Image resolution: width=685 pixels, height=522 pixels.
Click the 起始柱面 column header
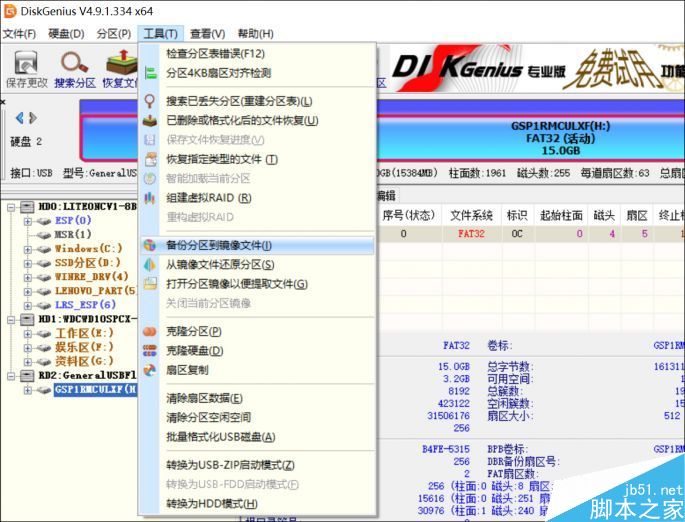click(x=561, y=215)
